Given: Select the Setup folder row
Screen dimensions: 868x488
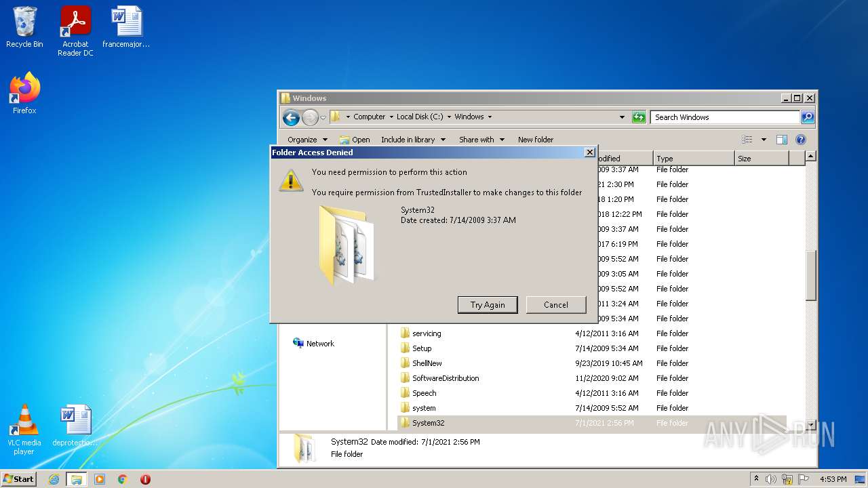Looking at the screenshot, I should tap(591, 348).
